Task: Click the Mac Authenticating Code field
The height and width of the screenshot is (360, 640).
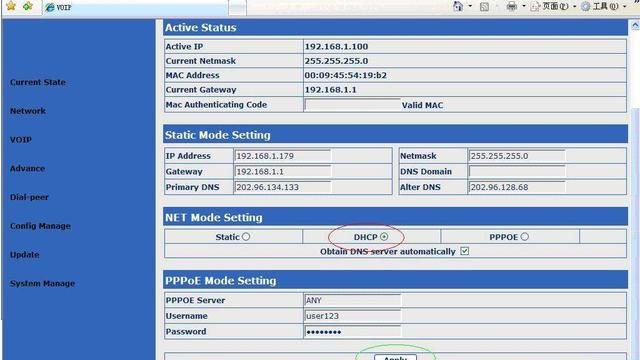Action: pos(353,104)
